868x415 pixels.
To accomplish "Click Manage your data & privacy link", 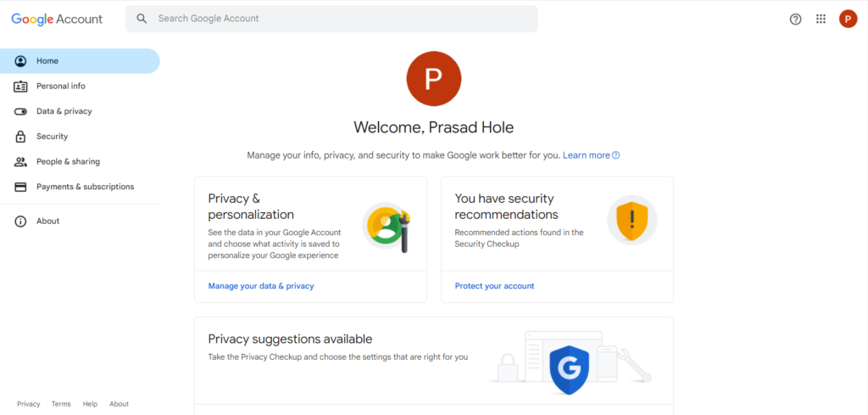I will click(261, 286).
